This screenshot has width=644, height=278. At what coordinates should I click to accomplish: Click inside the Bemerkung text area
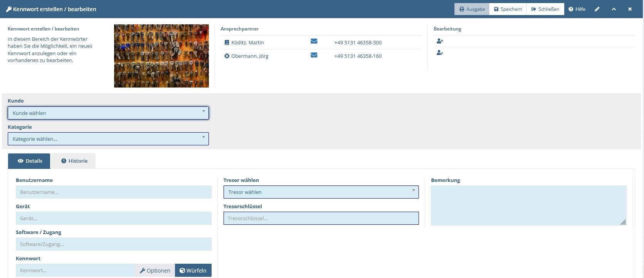click(529, 206)
